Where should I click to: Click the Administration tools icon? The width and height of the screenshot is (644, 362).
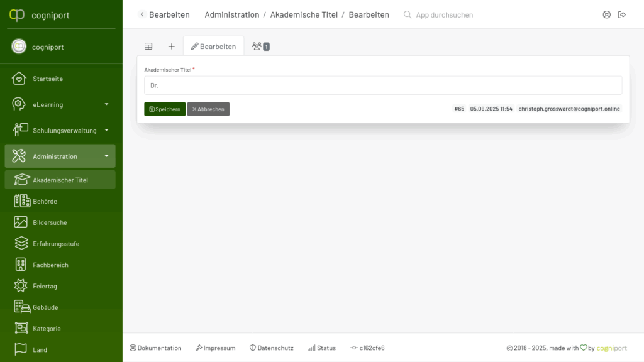[x=19, y=156]
